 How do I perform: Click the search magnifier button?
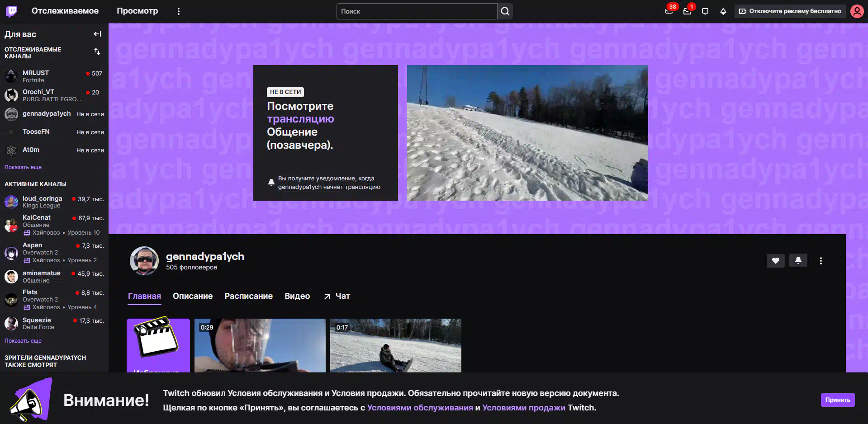tap(505, 11)
